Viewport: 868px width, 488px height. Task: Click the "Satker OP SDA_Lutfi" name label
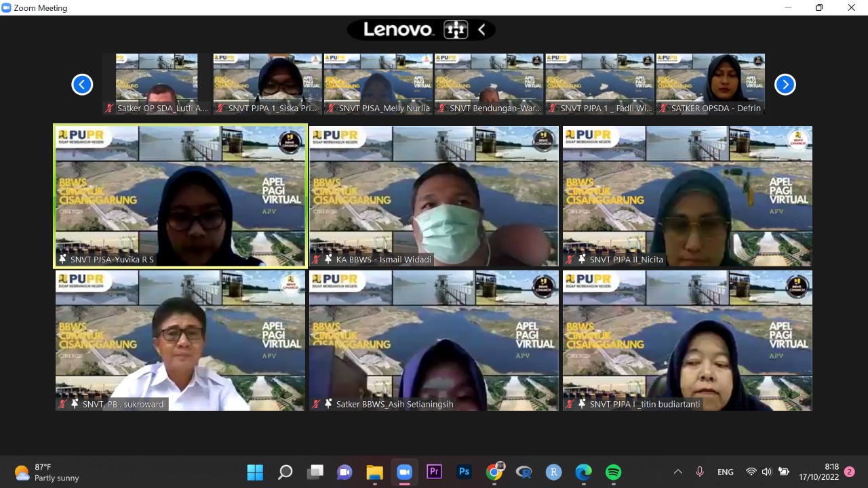pyautogui.click(x=163, y=108)
